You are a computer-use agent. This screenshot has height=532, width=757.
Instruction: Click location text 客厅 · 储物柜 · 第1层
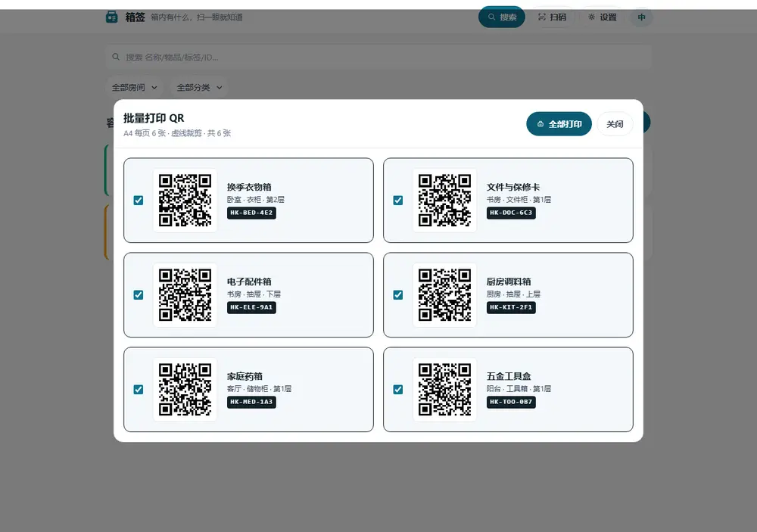pos(259,389)
